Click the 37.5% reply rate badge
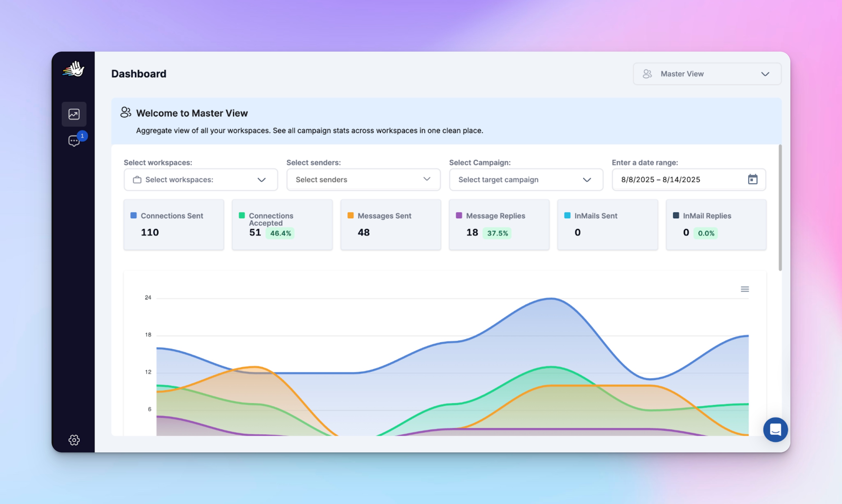The image size is (842, 504). pyautogui.click(x=497, y=233)
